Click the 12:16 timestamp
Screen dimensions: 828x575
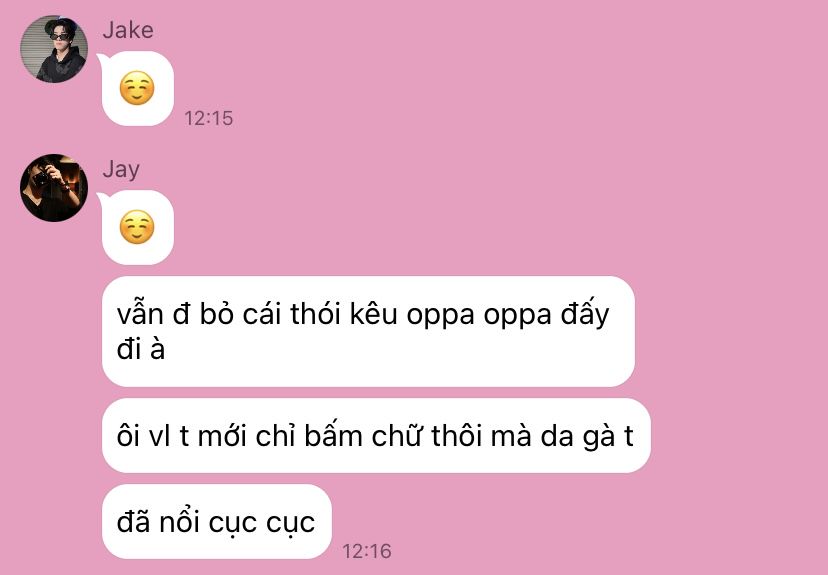367,551
